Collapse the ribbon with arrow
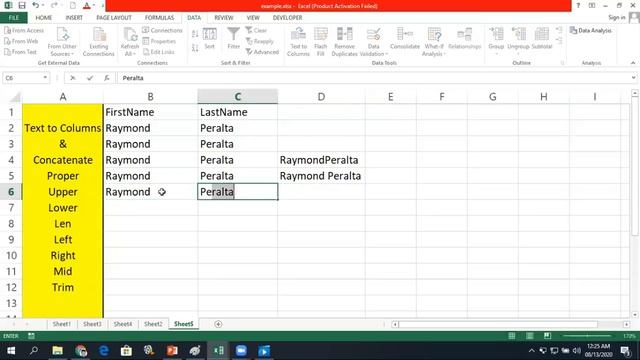The height and width of the screenshot is (360, 640). coord(633,63)
